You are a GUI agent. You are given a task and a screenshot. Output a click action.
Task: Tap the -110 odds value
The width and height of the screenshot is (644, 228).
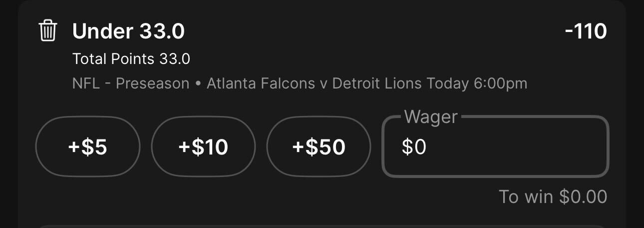(586, 31)
